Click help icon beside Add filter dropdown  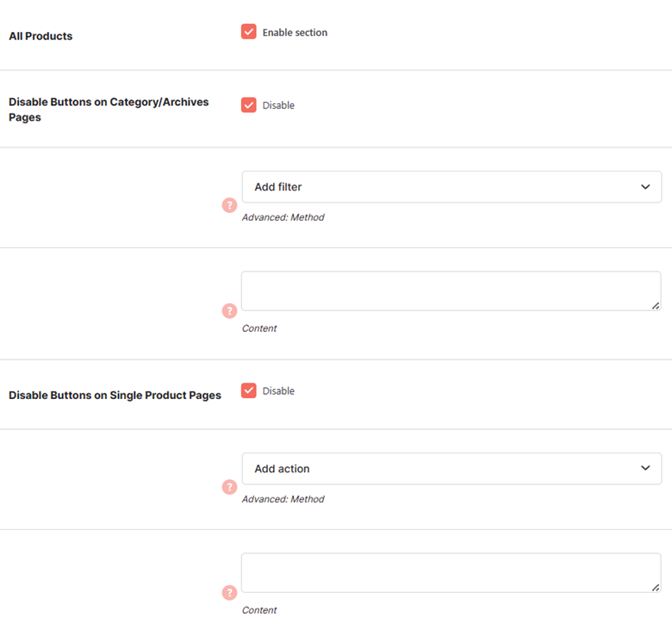click(x=229, y=205)
